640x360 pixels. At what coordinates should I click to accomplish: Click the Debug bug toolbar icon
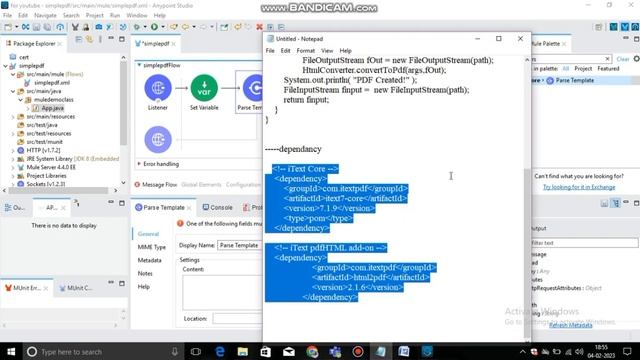137,27
